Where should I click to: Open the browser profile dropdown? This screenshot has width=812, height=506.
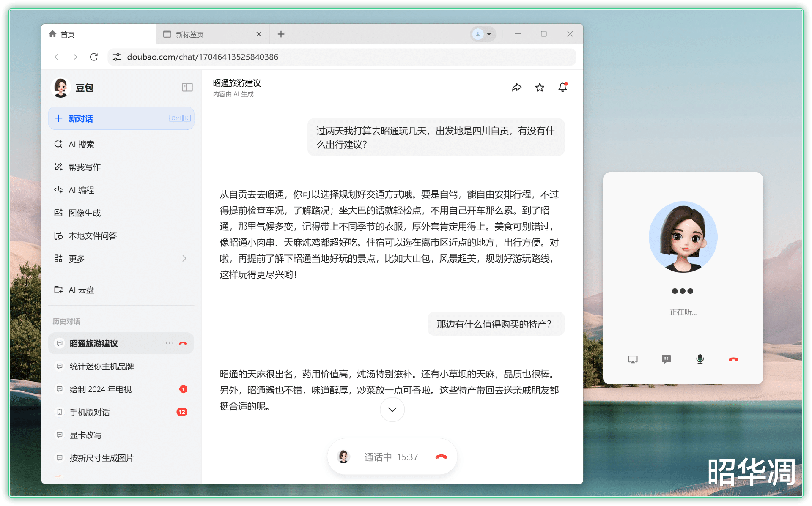point(483,34)
